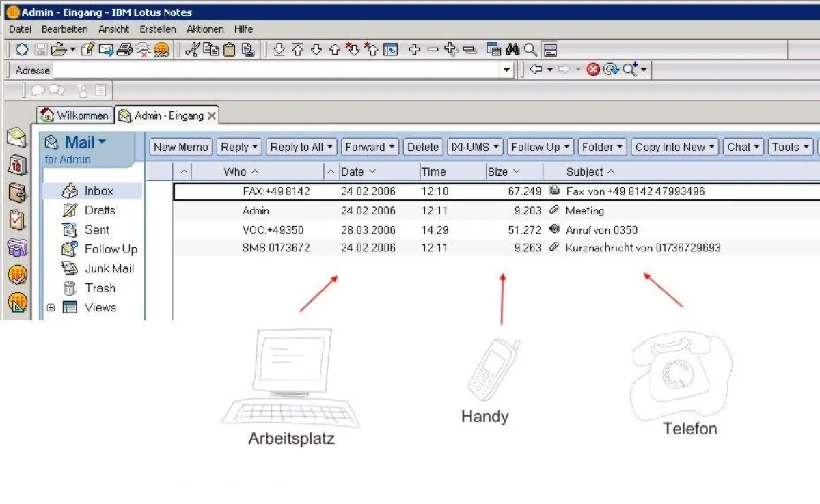Open the Erstellen menu
The width and height of the screenshot is (820, 504).
click(158, 29)
